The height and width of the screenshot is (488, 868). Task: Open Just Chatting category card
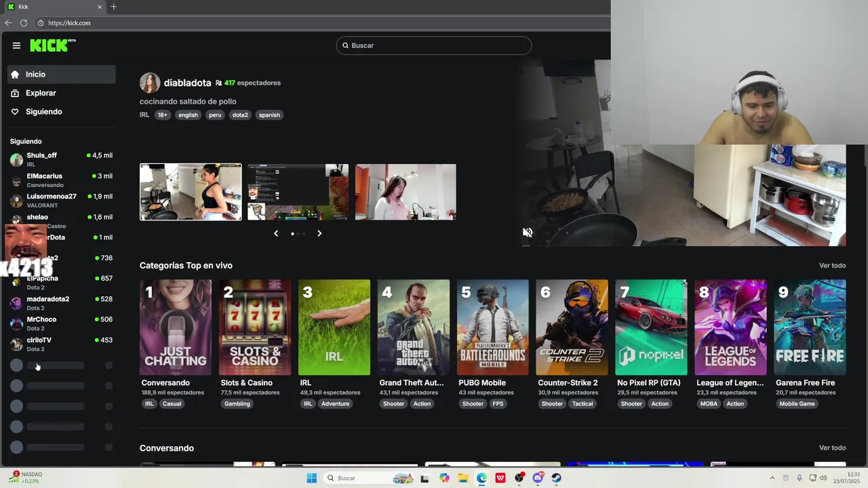coord(176,327)
